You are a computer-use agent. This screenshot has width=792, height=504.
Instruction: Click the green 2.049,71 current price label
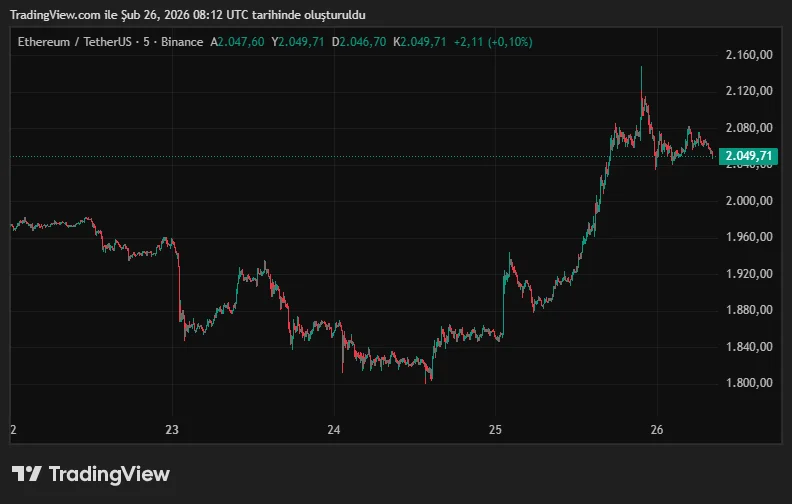tap(749, 156)
